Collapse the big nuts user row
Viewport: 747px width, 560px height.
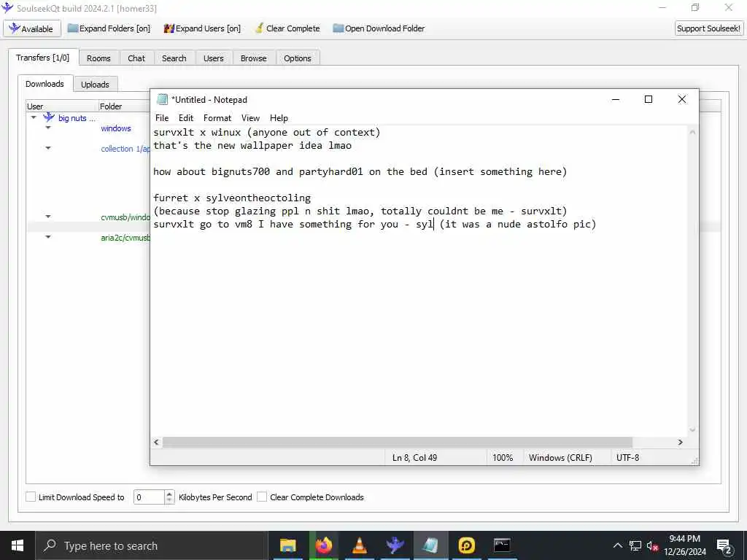pos(34,117)
